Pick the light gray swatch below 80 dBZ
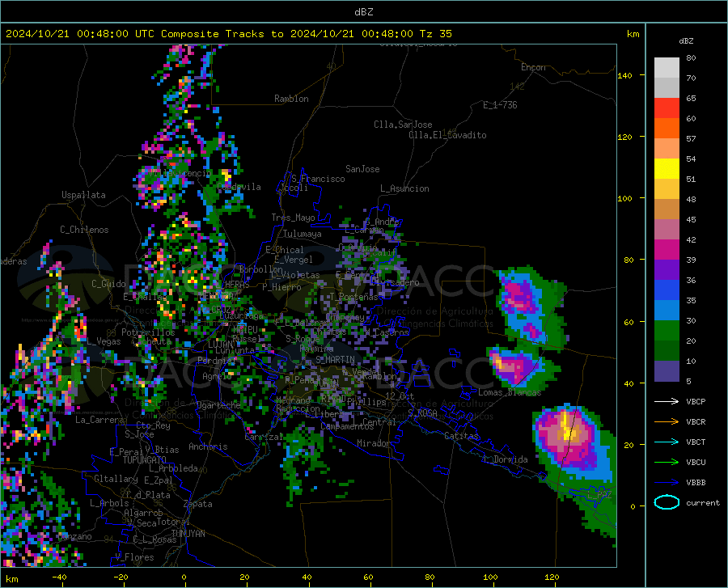Image resolution: width=728 pixels, height=588 pixels. (667, 68)
